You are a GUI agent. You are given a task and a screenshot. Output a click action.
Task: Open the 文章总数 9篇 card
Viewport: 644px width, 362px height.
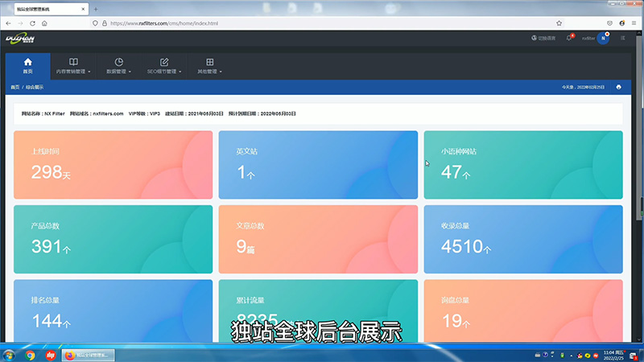pyautogui.click(x=318, y=239)
